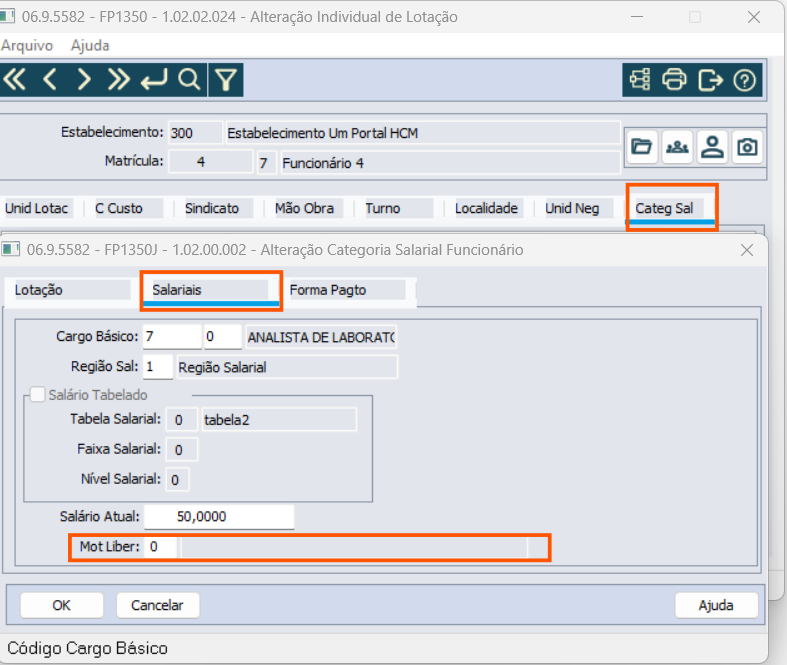
Task: Click the Região Sal input field
Action: point(158,367)
